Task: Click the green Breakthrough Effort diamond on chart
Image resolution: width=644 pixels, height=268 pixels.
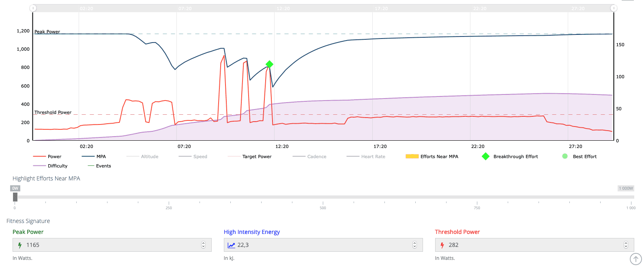Action: tap(269, 64)
